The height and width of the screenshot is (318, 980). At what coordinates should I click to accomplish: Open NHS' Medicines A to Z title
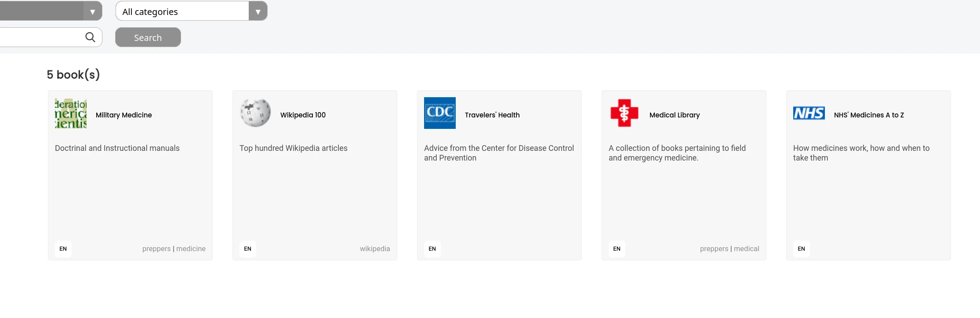point(869,115)
